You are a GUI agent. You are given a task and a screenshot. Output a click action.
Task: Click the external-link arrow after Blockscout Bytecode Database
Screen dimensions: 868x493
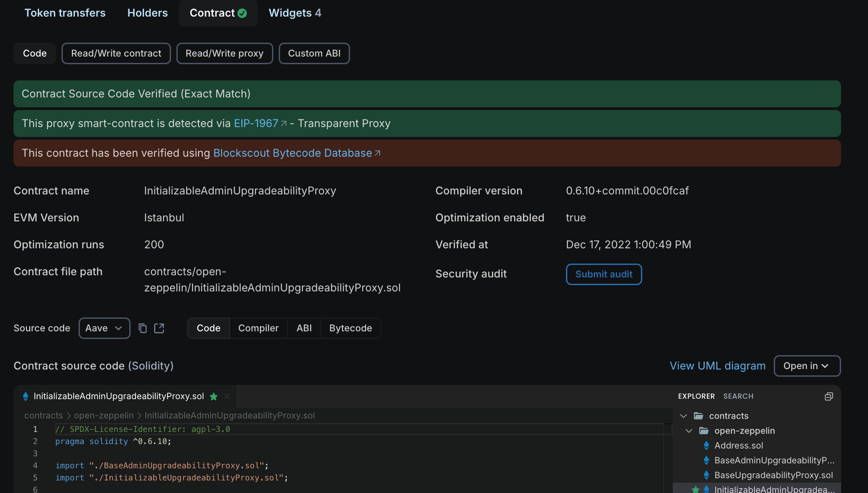(377, 153)
